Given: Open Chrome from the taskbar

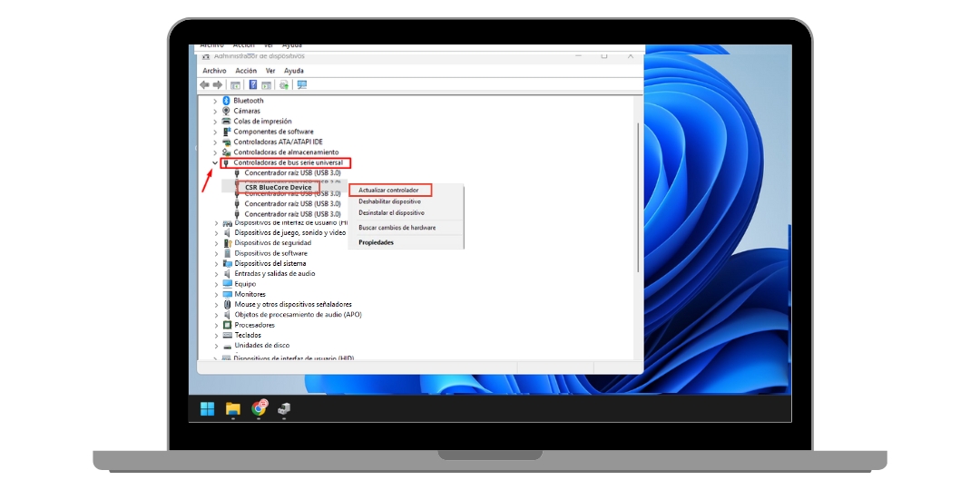Looking at the screenshot, I should click(259, 408).
